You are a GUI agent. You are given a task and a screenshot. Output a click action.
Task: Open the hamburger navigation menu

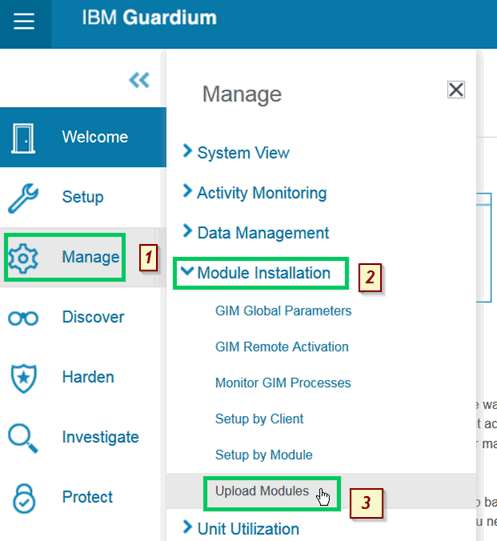24,21
